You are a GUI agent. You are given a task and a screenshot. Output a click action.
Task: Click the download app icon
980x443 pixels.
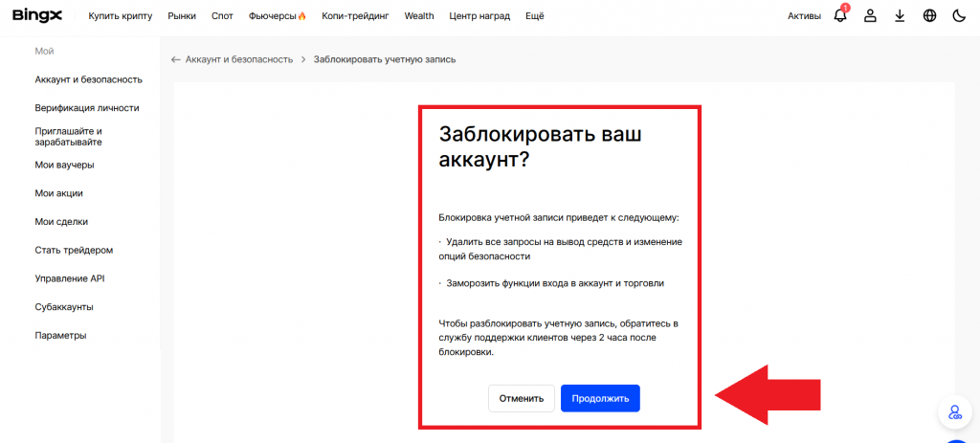[x=900, y=16]
